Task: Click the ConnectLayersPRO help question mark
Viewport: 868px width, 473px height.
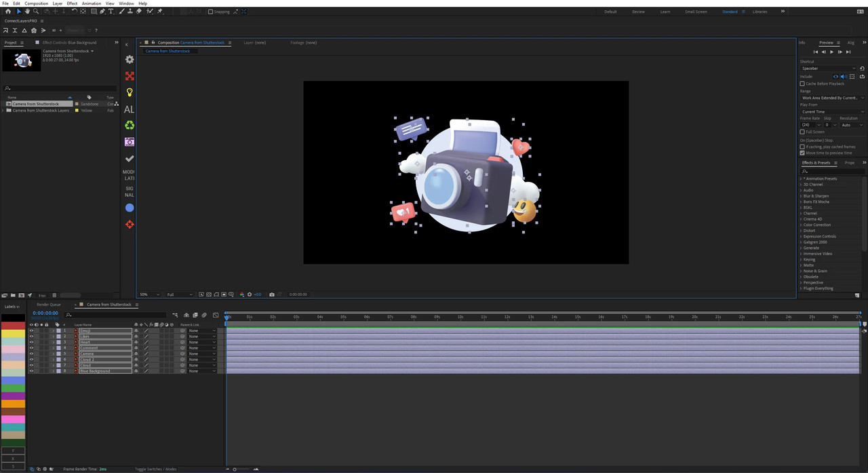Action: (96, 31)
